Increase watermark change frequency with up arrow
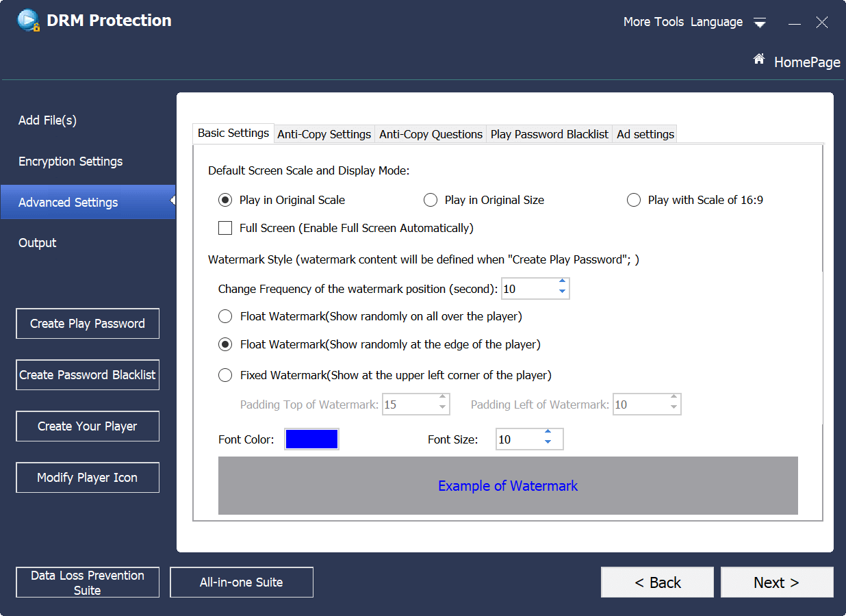Image resolution: width=846 pixels, height=616 pixels. (x=563, y=283)
